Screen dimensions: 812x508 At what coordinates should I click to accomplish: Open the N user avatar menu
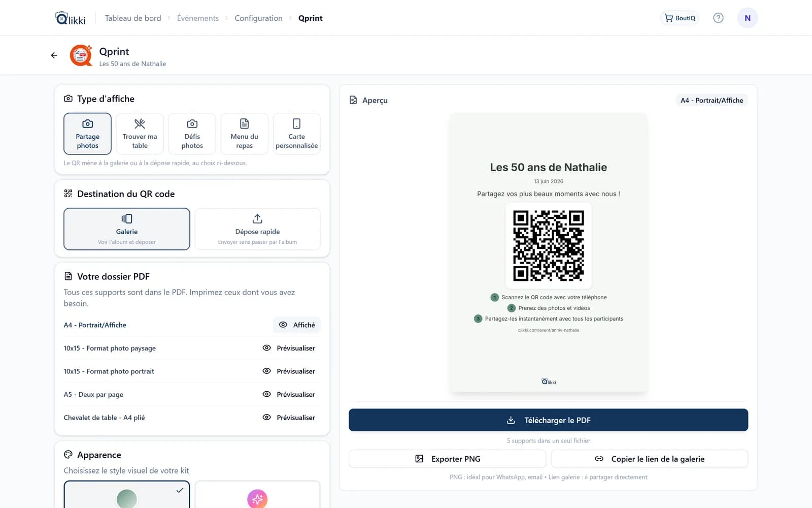747,18
